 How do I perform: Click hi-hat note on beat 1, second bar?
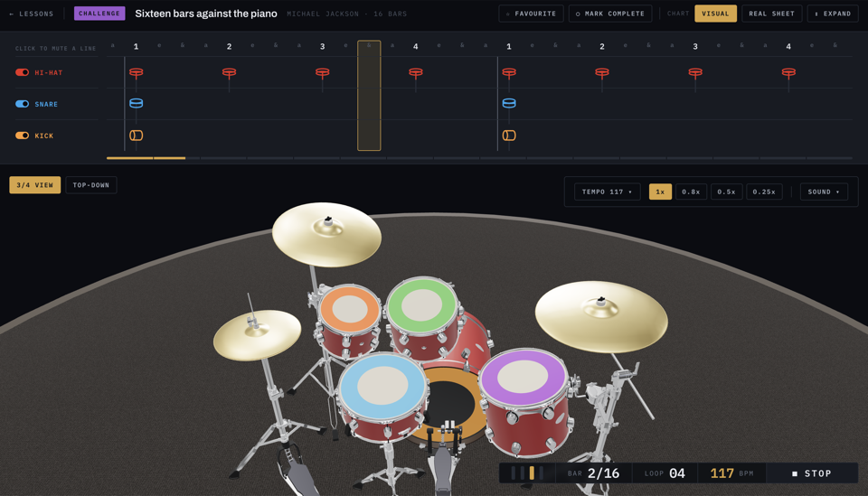[x=509, y=72]
